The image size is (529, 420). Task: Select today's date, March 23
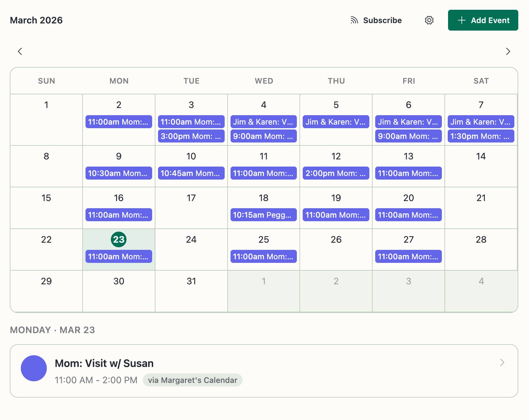click(119, 239)
